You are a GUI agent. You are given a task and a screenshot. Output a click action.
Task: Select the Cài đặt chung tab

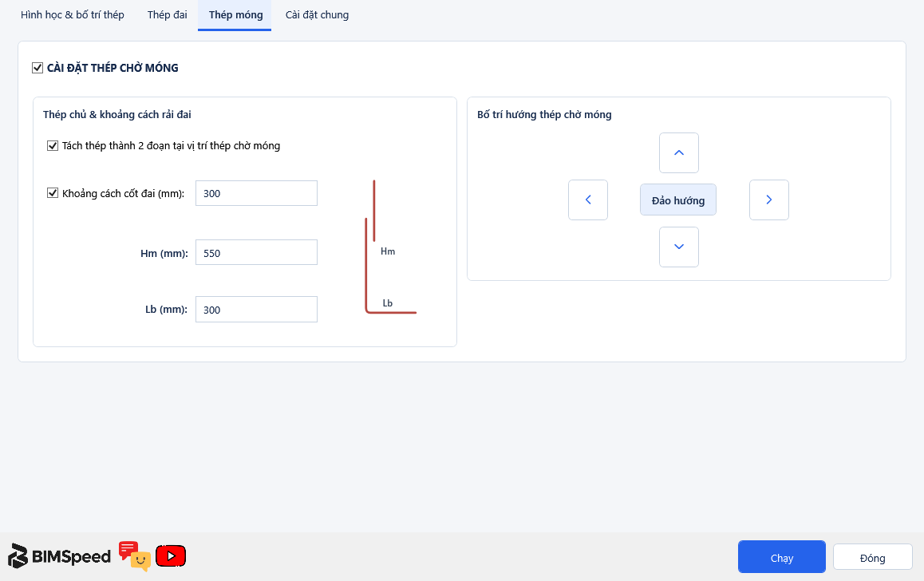[x=317, y=14]
